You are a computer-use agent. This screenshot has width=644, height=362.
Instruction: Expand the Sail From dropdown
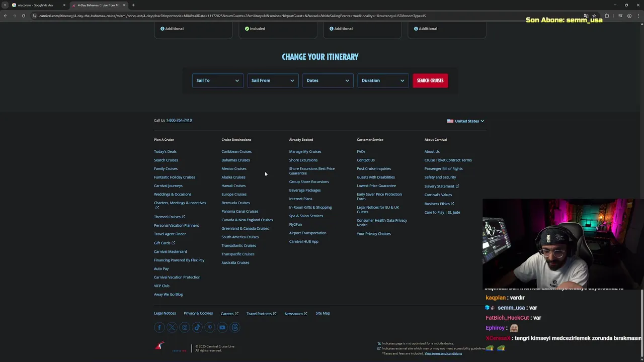272,80
